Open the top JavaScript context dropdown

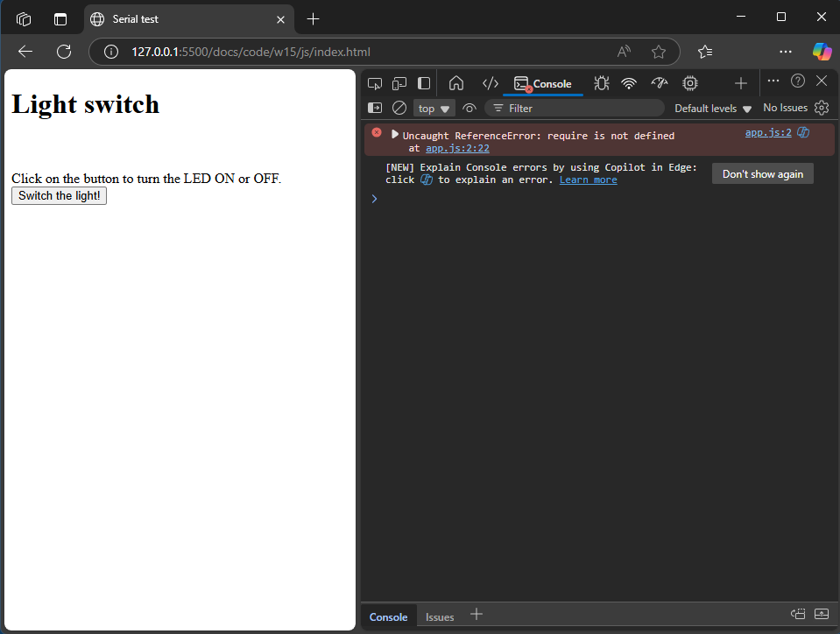(x=434, y=109)
